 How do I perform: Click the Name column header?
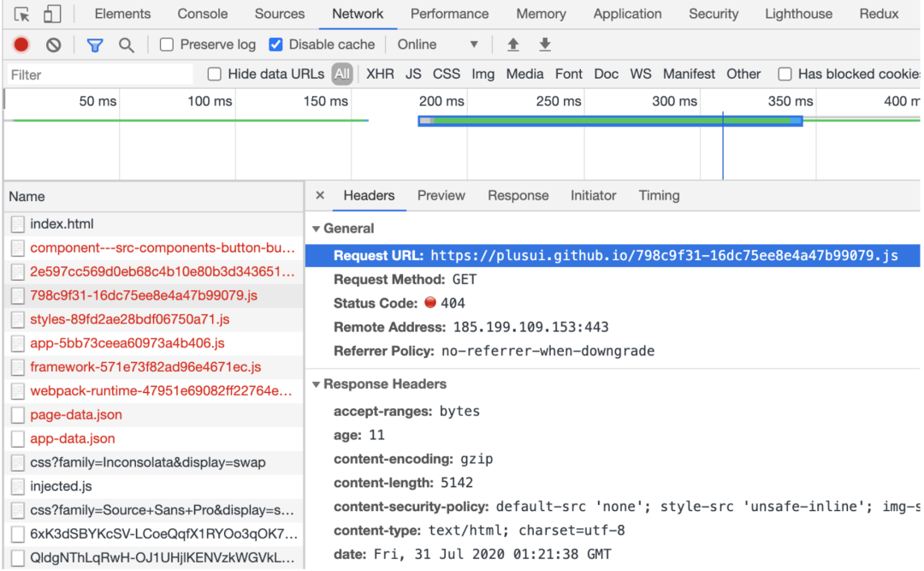click(x=154, y=197)
